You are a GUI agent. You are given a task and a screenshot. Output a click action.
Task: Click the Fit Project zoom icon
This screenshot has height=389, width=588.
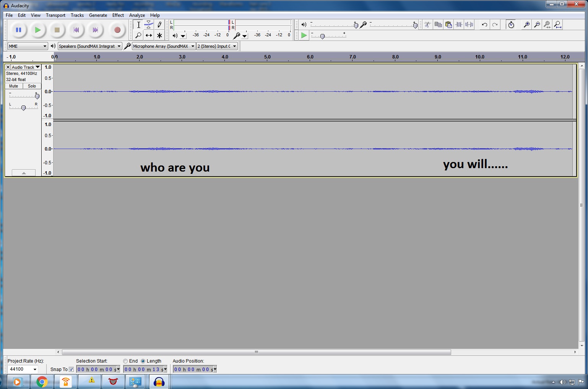pos(558,25)
